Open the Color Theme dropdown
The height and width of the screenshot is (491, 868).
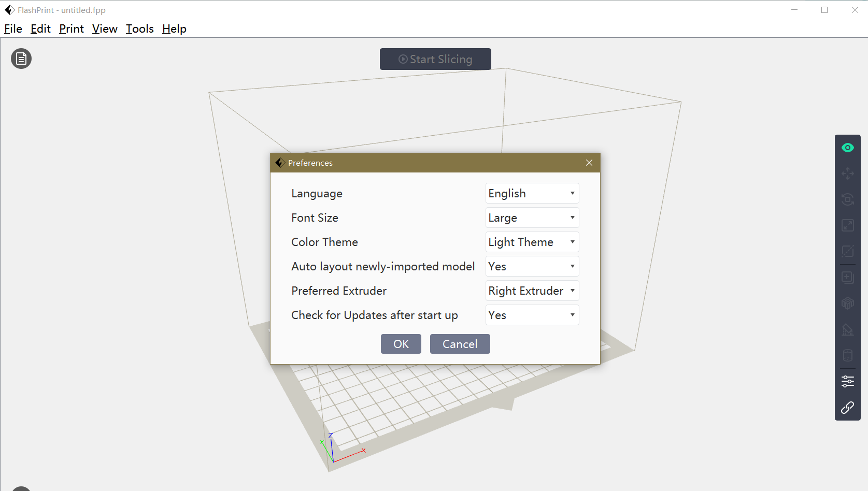point(532,242)
